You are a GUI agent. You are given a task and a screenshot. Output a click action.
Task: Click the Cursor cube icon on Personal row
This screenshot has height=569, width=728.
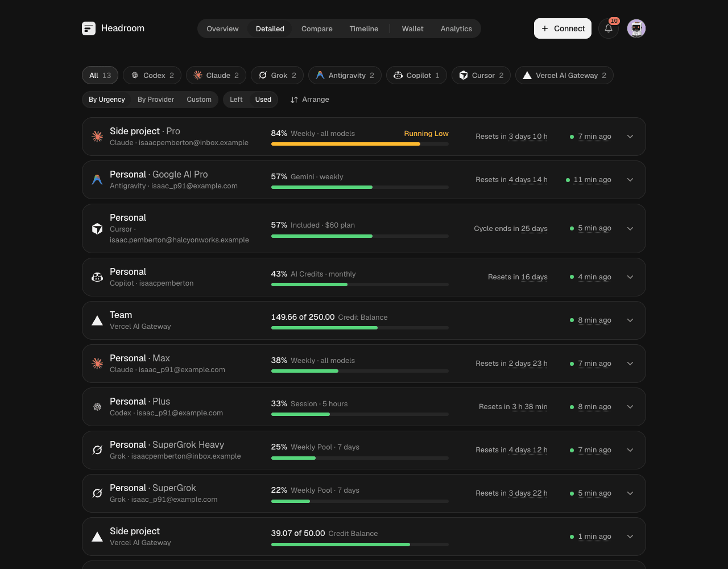click(x=97, y=229)
